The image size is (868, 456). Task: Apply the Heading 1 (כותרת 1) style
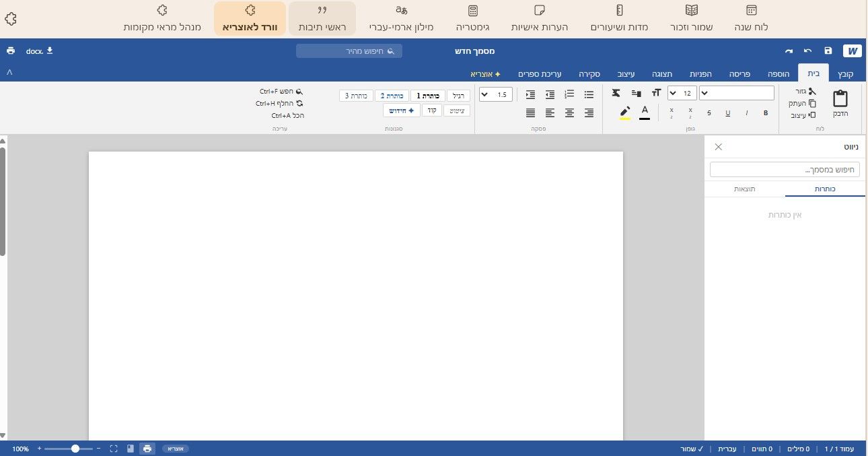click(427, 96)
